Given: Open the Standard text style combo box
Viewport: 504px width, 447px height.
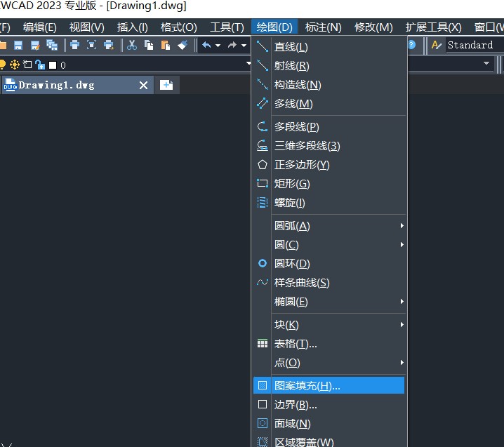Looking at the screenshot, I should 475,45.
